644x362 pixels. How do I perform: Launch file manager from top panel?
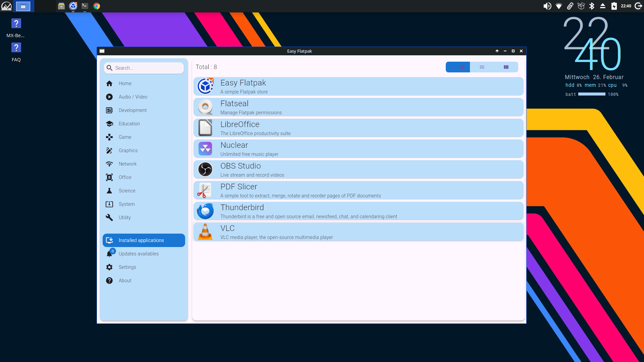pyautogui.click(x=61, y=6)
